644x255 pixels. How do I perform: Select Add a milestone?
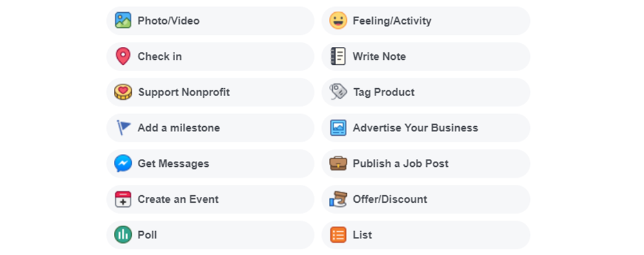tap(211, 127)
